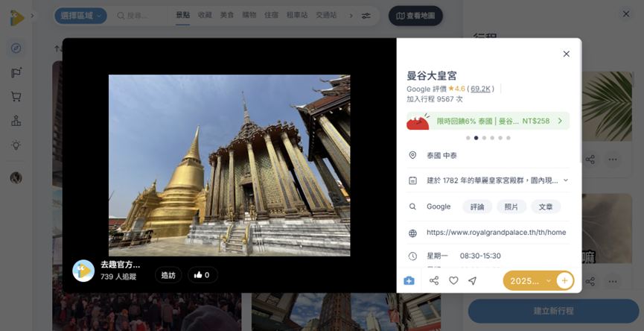Click the 造訪 visited button
644x331 pixels.
tap(168, 275)
